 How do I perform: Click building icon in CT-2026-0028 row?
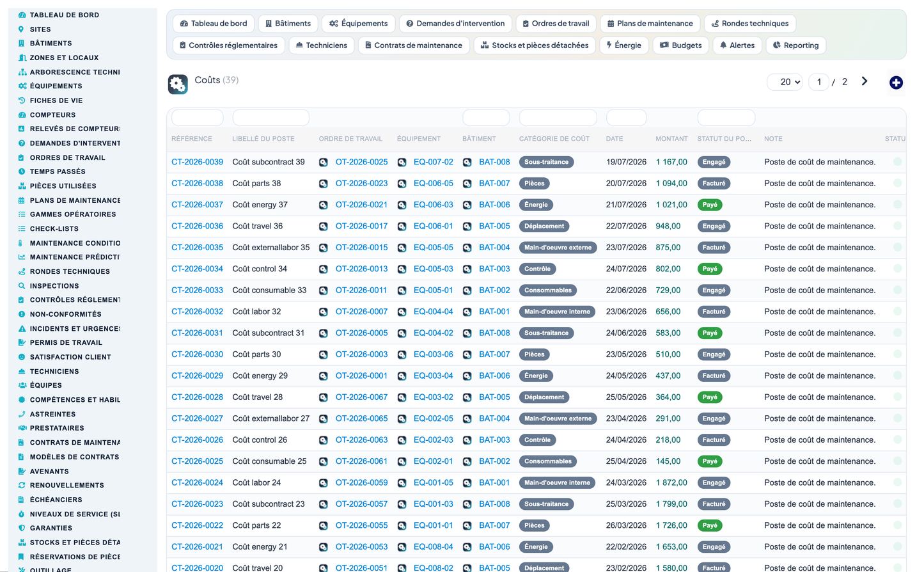click(467, 397)
